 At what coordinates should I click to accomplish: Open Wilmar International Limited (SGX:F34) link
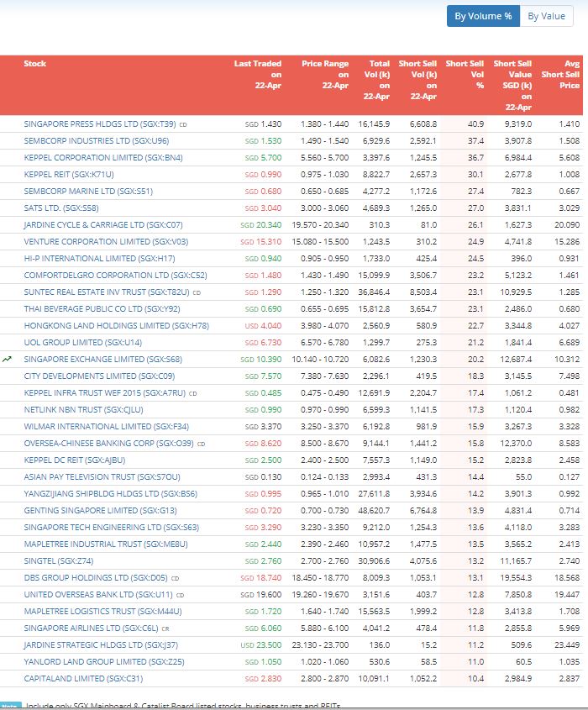coord(107,426)
